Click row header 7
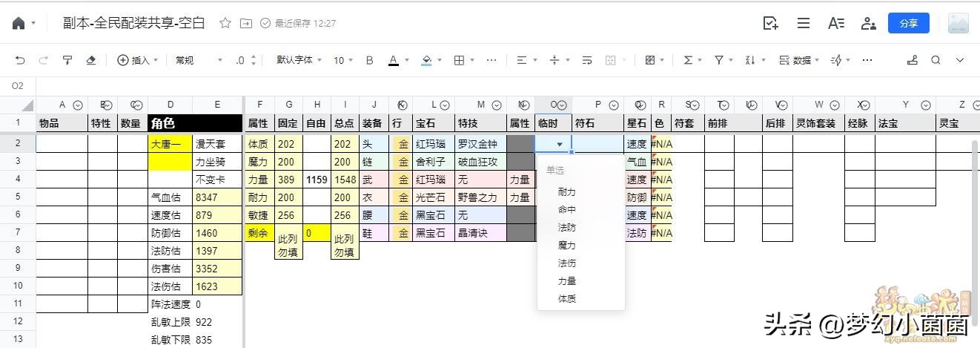Viewport: 980px width, 348px height. pos(18,233)
